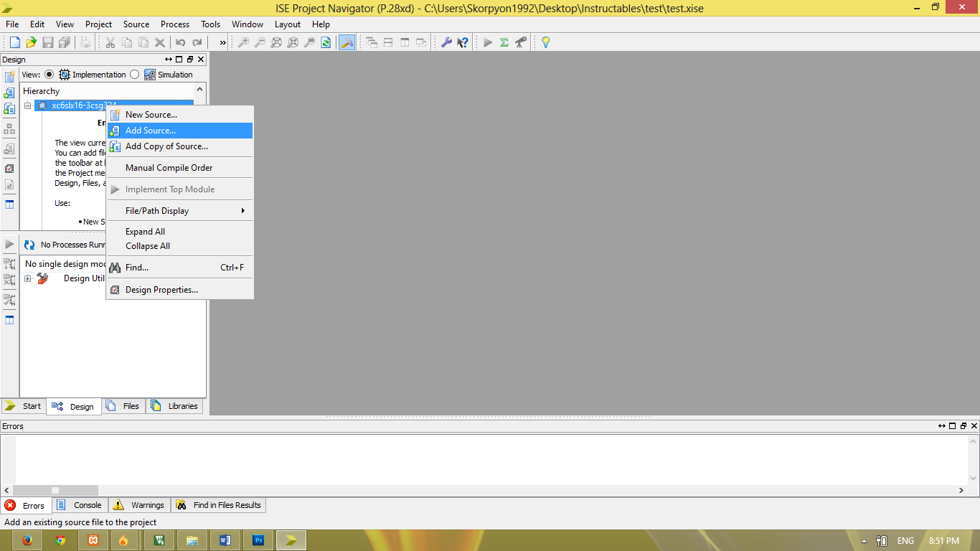This screenshot has height=551, width=980.
Task: Click the Cut scissors icon
Action: coord(110,42)
